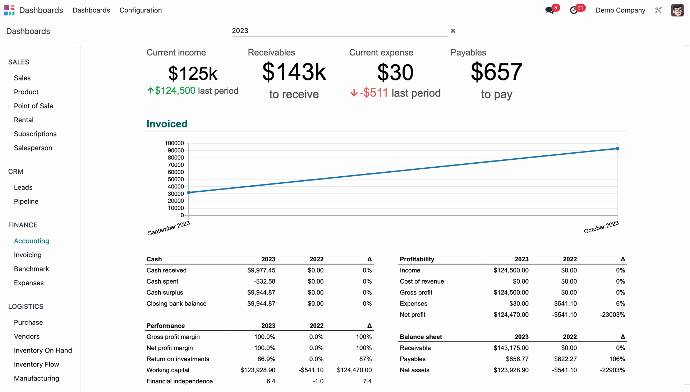Click the Gross profit margin row label
The image size is (690, 392).
pyautogui.click(x=173, y=337)
